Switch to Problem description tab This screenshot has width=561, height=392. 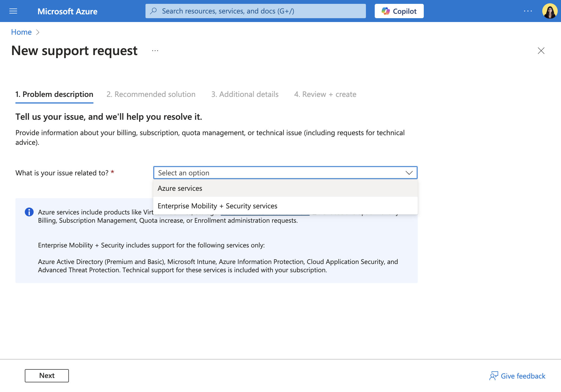coord(54,94)
